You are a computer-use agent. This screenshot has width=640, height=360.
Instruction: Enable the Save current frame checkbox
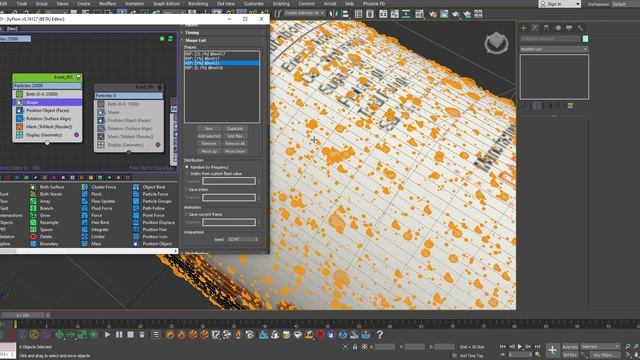(187, 214)
